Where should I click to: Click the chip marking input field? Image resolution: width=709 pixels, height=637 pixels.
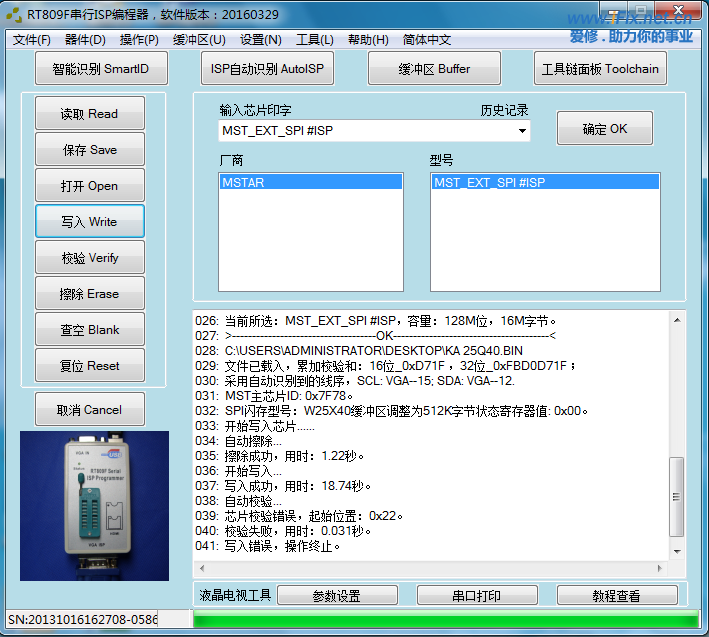pos(365,131)
